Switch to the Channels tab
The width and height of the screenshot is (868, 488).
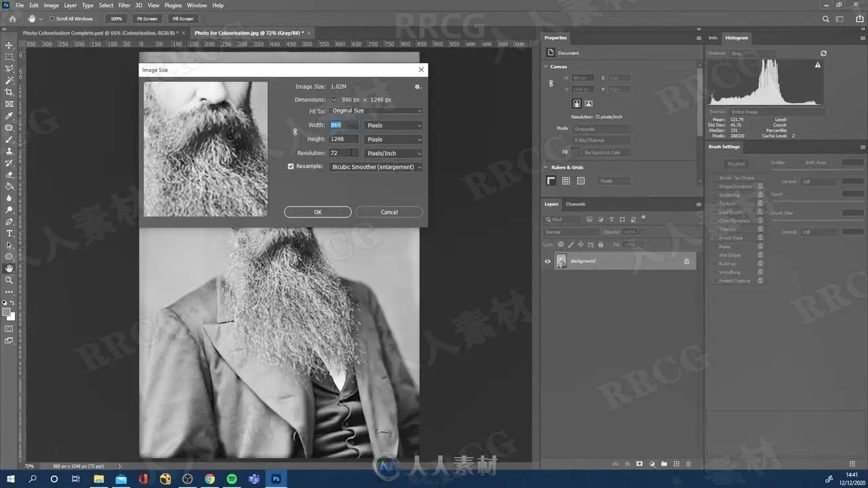tap(575, 204)
